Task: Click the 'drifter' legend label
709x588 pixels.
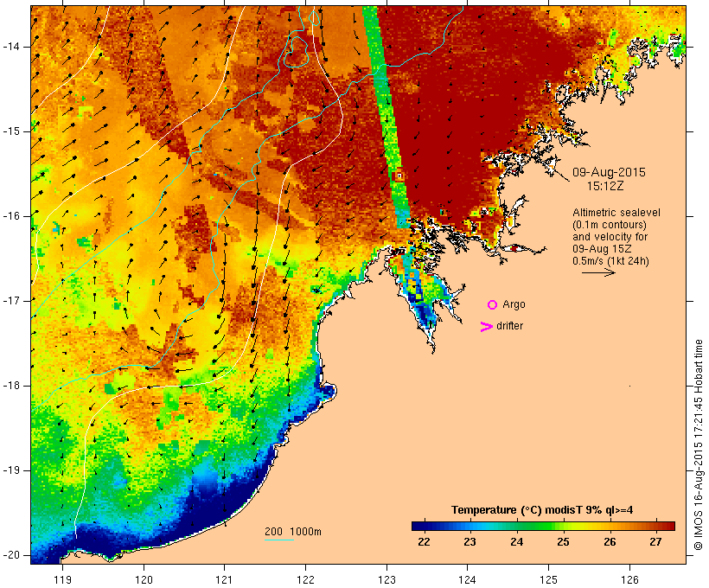Action: click(x=509, y=326)
